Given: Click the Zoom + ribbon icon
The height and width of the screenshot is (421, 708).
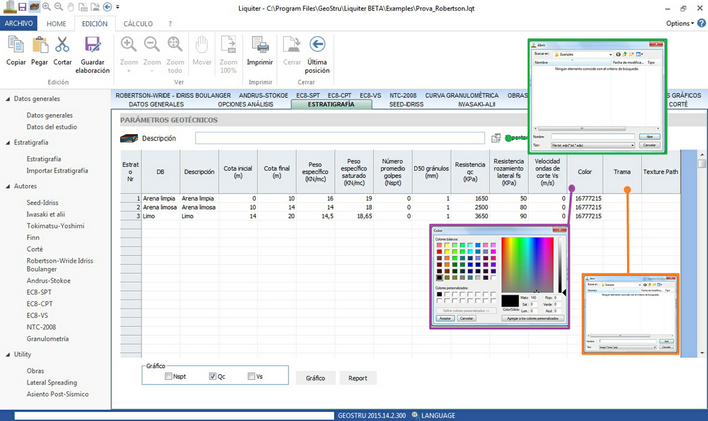Looking at the screenshot, I should pos(129,44).
